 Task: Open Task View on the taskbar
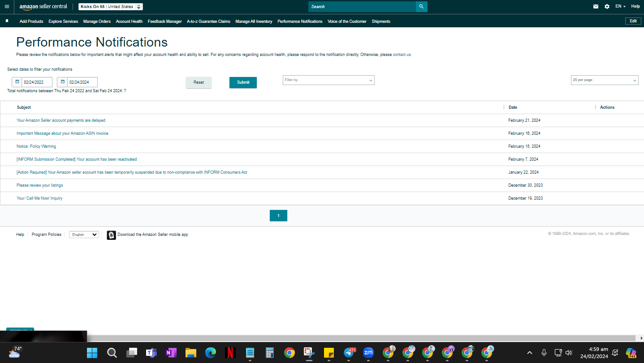(x=131, y=353)
